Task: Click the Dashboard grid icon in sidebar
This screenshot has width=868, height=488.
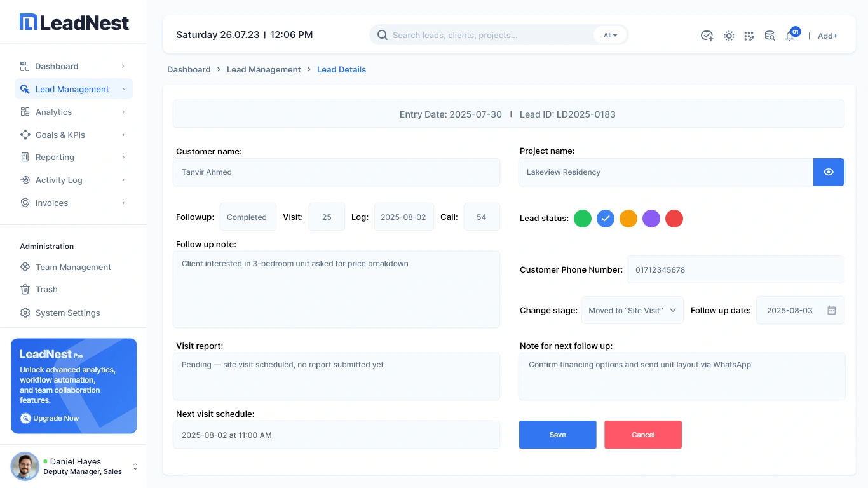Action: pyautogui.click(x=25, y=66)
